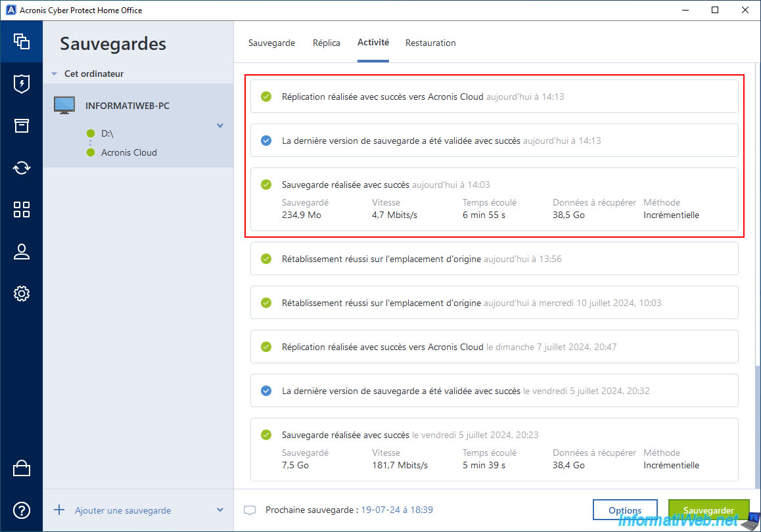Click the Sauvegardes heading

coord(112,43)
